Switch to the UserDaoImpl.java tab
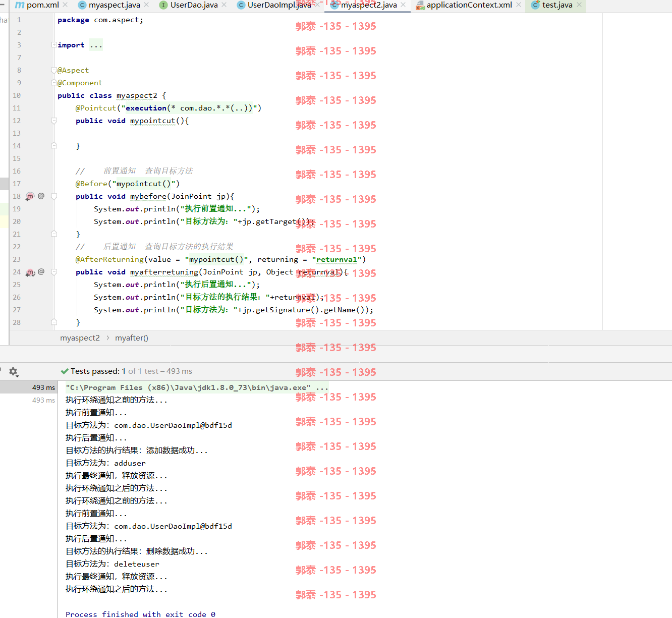 pos(279,5)
